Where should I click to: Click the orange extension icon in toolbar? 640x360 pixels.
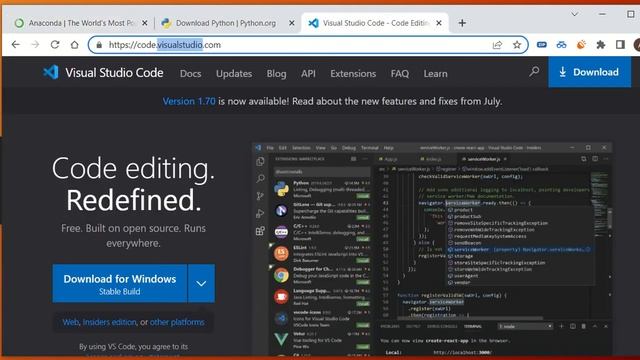[581, 44]
